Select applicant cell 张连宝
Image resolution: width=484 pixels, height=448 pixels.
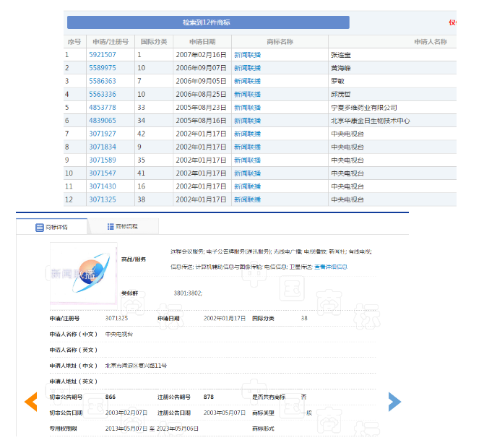(341, 55)
